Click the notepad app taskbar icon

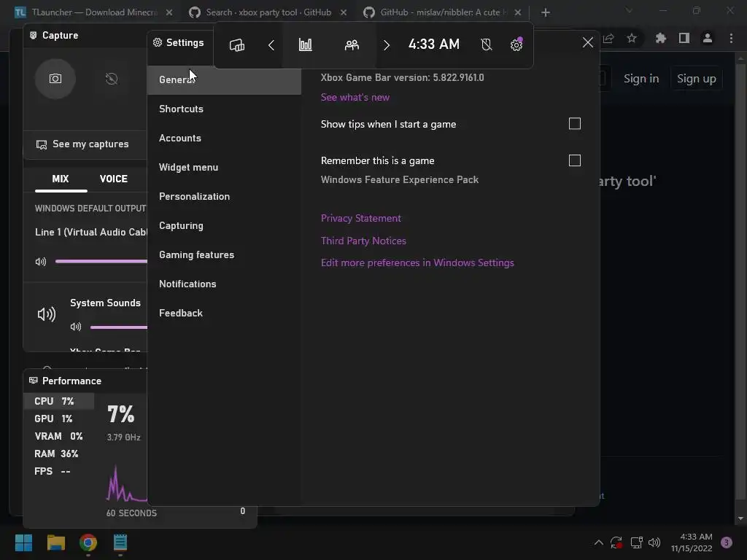click(x=120, y=542)
